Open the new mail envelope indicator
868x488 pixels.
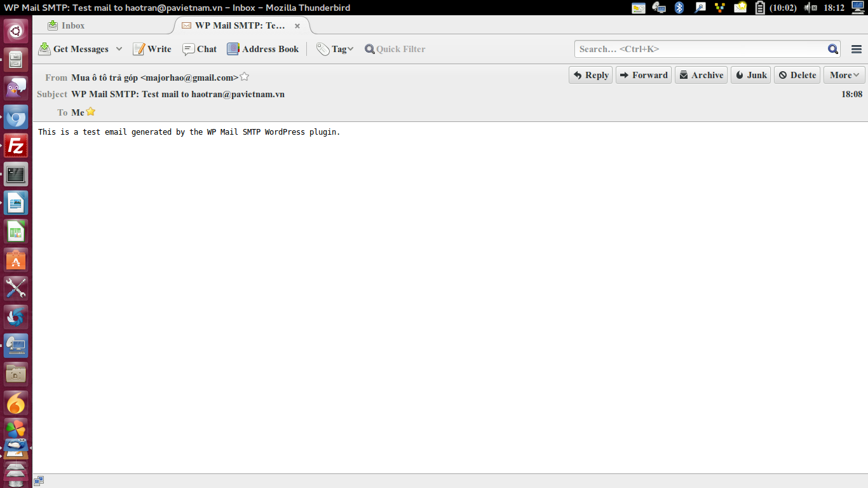740,8
